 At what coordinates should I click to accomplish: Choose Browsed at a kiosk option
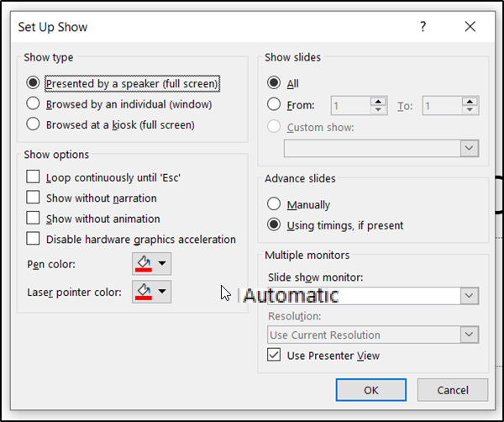tap(33, 124)
